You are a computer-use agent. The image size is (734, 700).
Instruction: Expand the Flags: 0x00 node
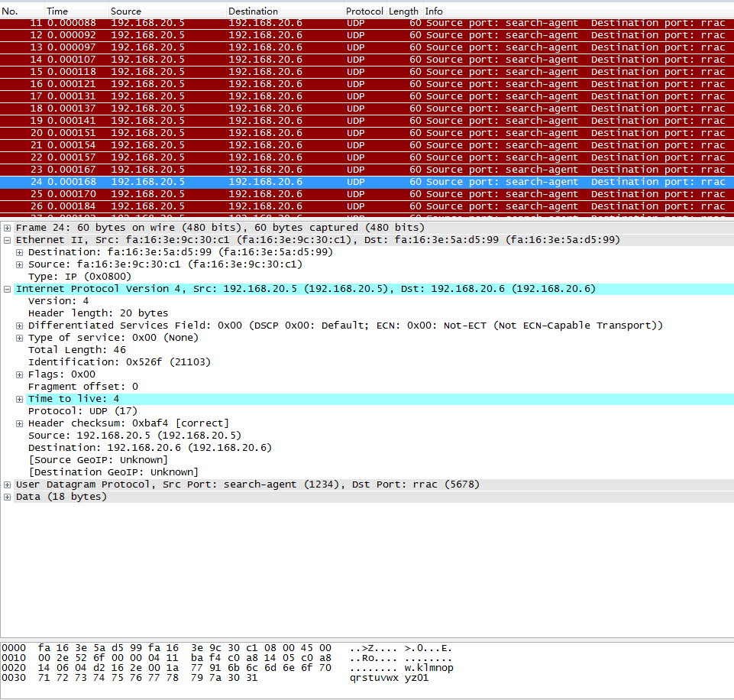point(19,374)
